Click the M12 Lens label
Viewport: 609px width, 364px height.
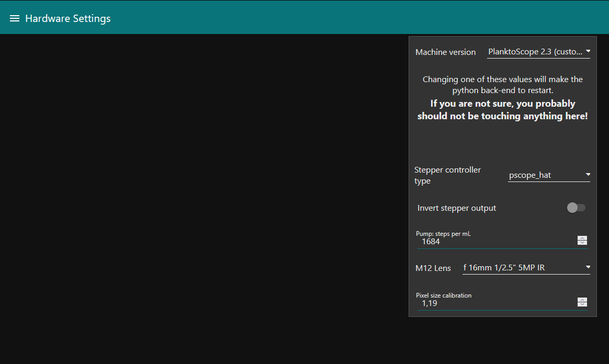pos(433,268)
